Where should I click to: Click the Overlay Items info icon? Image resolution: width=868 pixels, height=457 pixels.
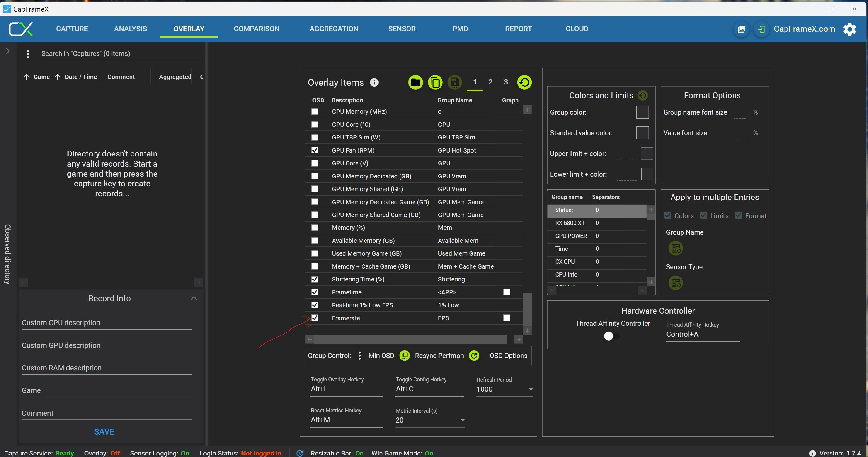click(374, 82)
